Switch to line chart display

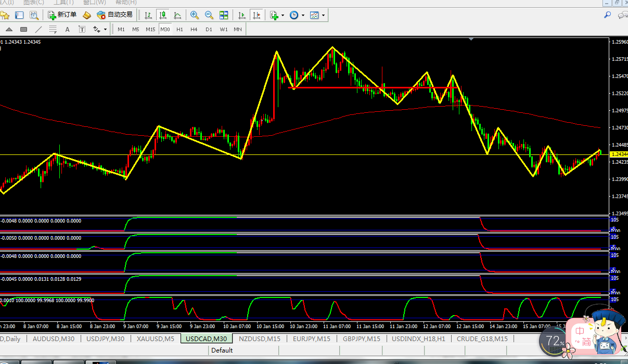pos(177,15)
